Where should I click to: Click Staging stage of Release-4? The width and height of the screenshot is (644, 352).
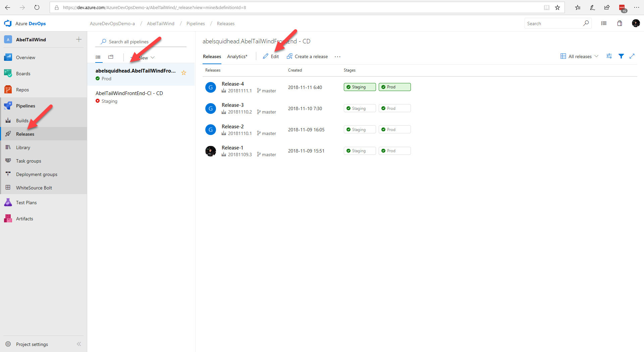pyautogui.click(x=360, y=87)
